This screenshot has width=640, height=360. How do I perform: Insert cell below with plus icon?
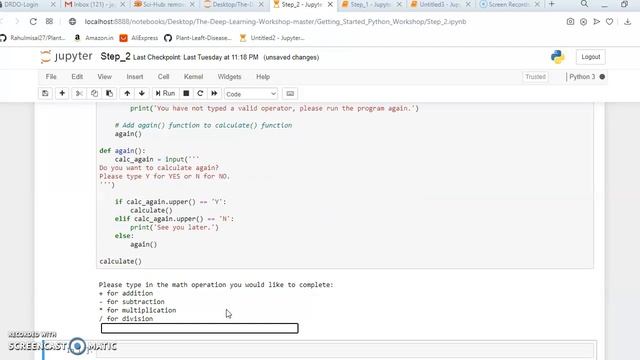click(62, 93)
